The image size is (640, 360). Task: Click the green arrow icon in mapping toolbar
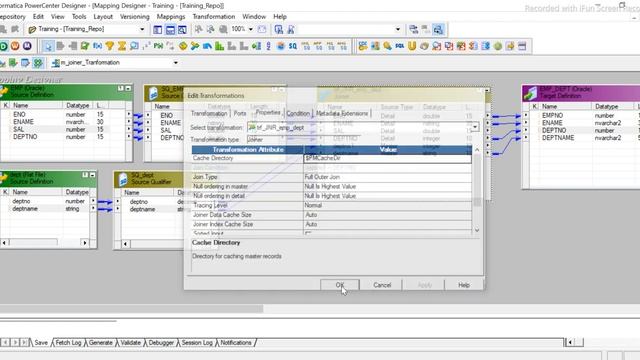tap(13, 63)
